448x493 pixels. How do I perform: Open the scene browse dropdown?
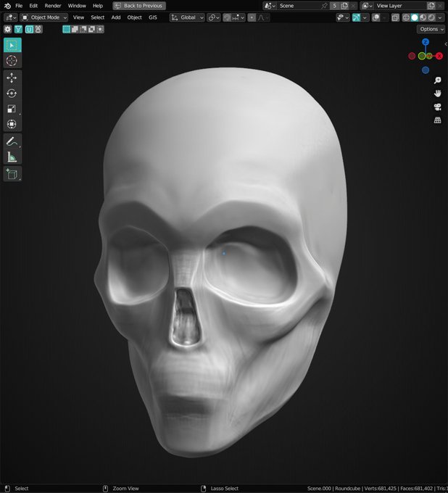270,6
